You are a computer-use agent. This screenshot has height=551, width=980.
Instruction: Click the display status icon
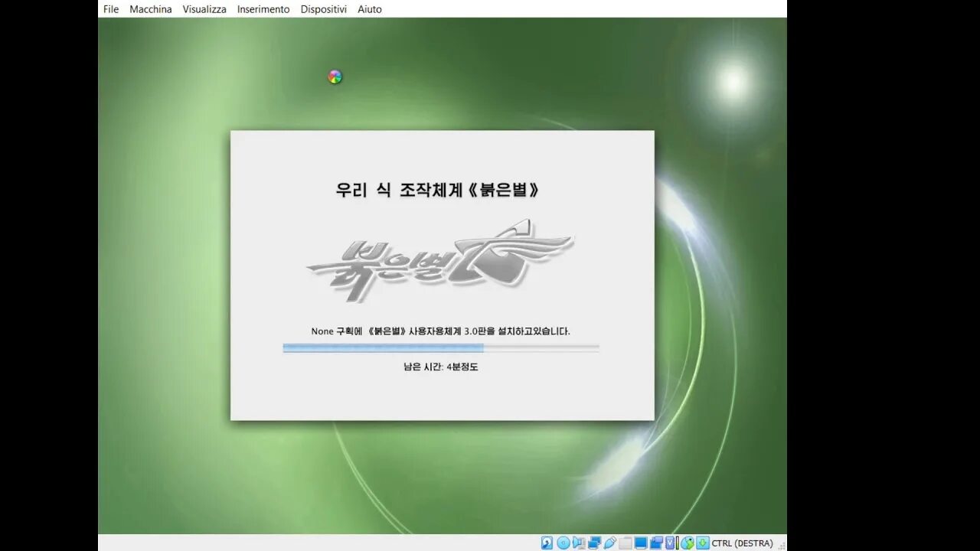(641, 543)
